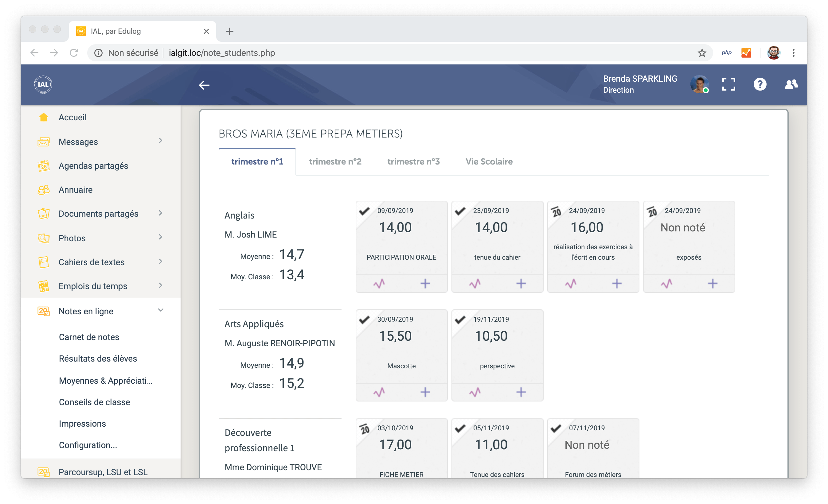Click checkmark on 09/09/2019 Anglais grade card
Viewport: 828px width, 504px height.
tap(364, 211)
